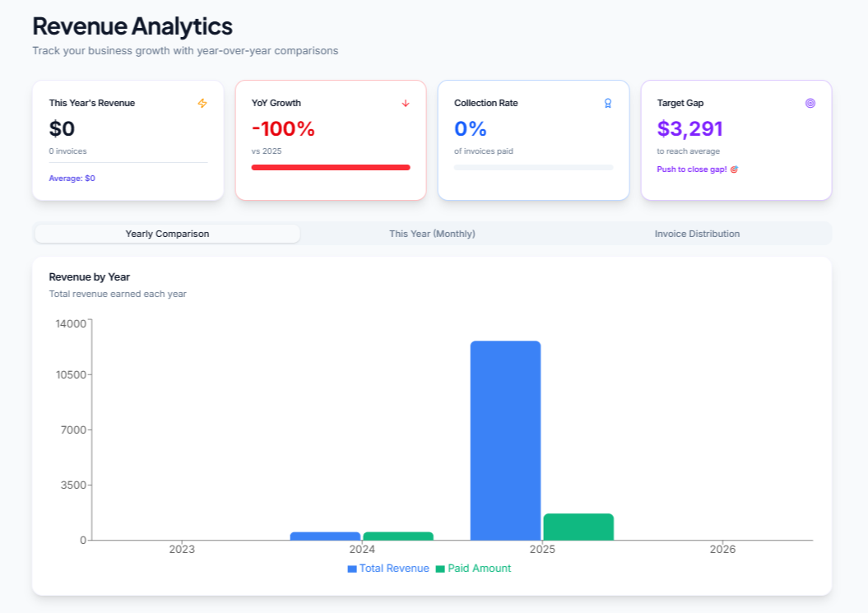Click the bullseye icon on Target Gap card
Viewport: 868px width, 613px height.
click(810, 104)
